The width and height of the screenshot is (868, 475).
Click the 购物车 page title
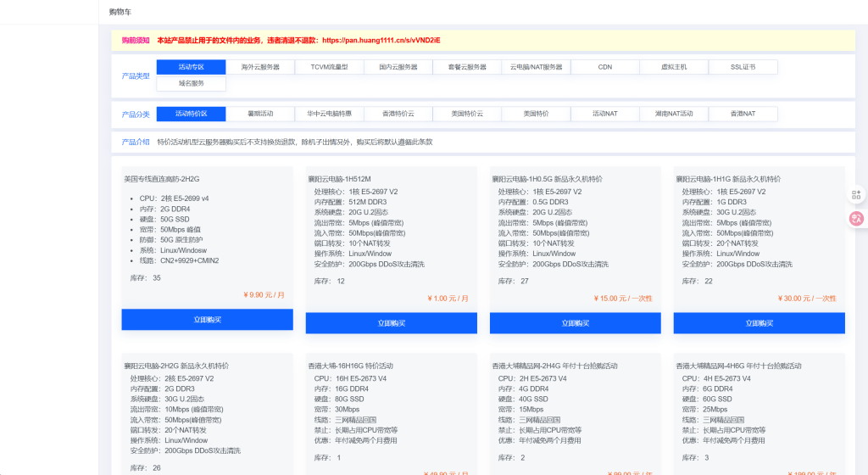[x=120, y=12]
